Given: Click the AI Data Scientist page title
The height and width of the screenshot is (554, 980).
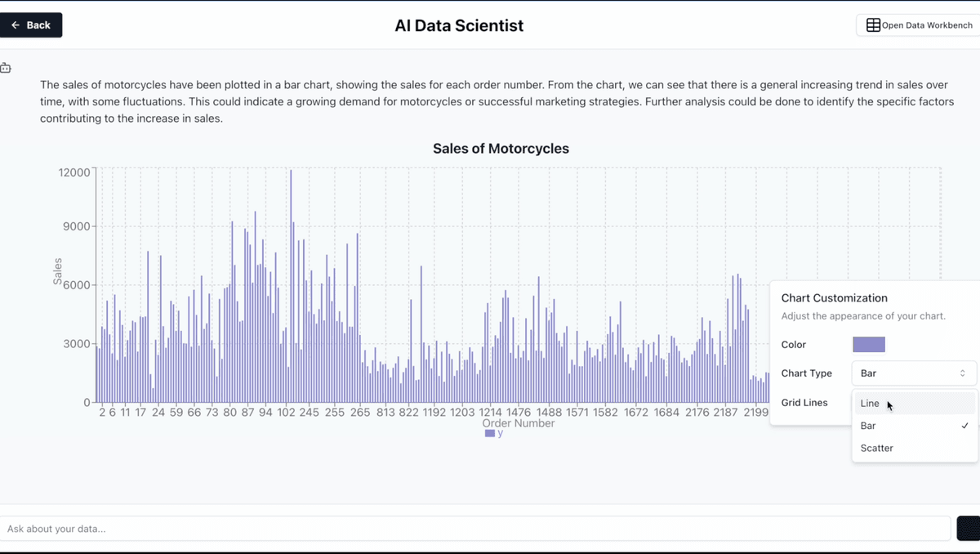Looking at the screenshot, I should coord(459,25).
